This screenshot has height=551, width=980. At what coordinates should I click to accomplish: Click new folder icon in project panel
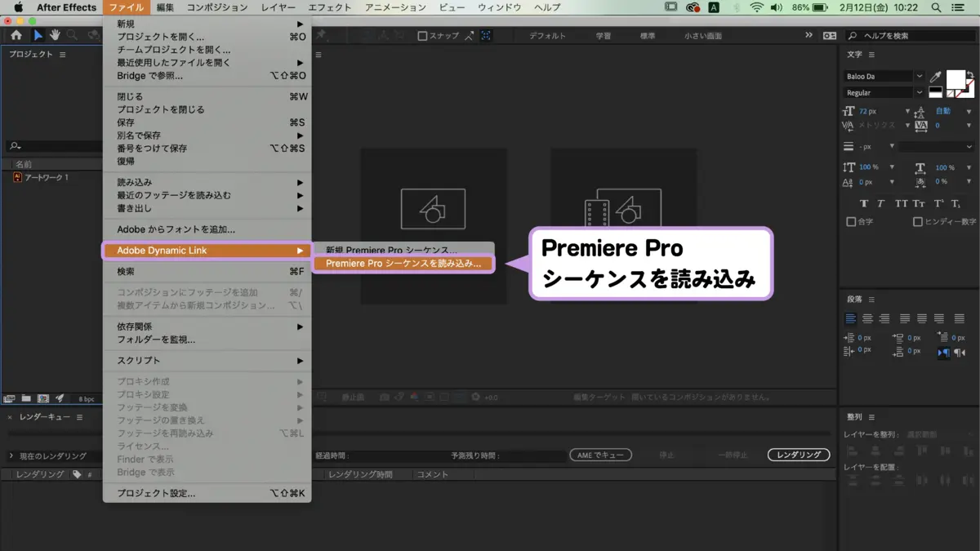click(x=26, y=398)
